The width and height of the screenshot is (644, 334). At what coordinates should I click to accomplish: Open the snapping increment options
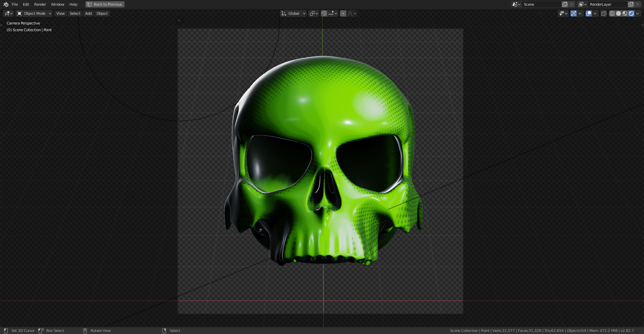[x=333, y=13]
